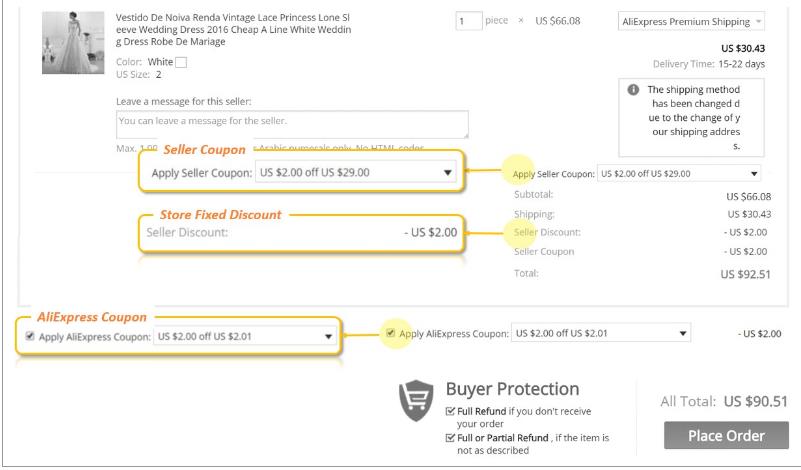Open the AliExpress Premium Shipping dropdown
Image resolution: width=801 pixels, height=470 pixels.
point(691,21)
